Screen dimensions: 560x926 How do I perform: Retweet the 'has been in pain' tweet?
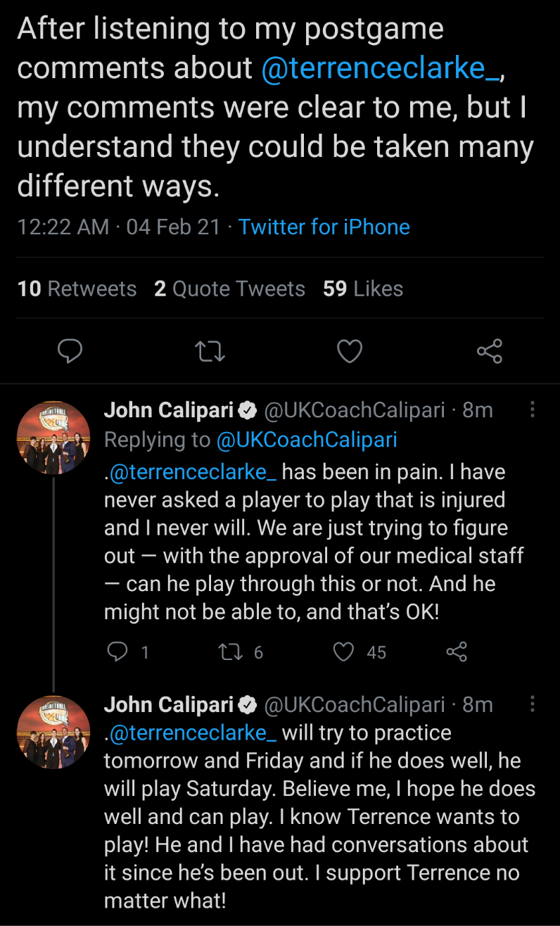click(231, 652)
